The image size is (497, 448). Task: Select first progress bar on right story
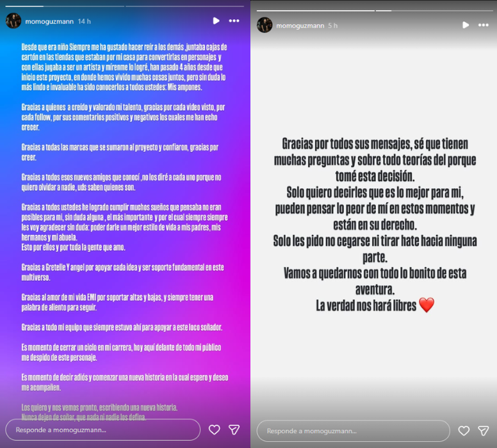point(316,10)
